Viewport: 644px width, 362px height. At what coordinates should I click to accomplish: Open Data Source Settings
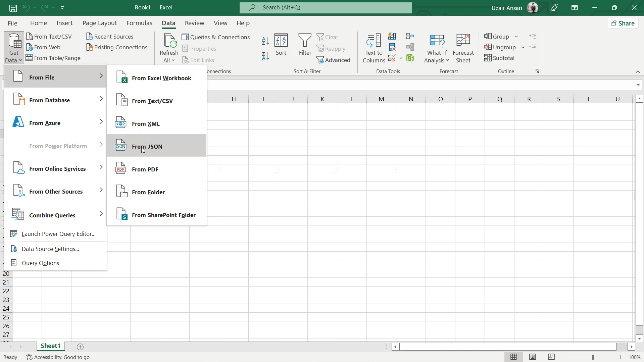[x=55, y=249]
